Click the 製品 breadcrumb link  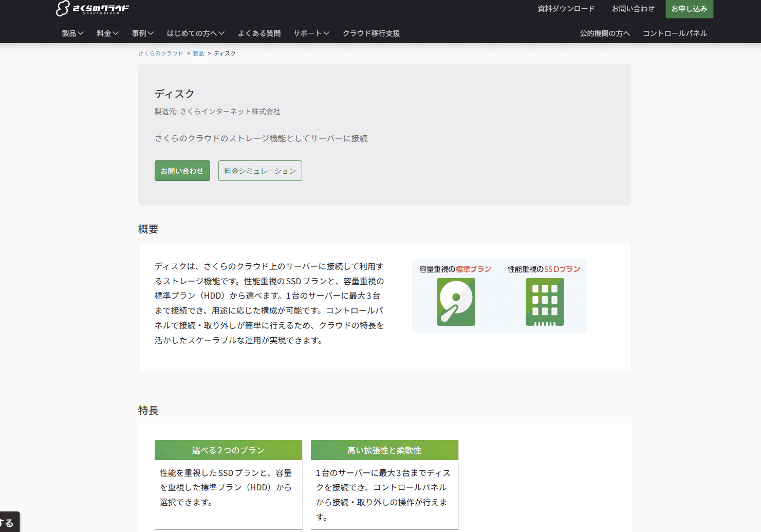pos(198,53)
